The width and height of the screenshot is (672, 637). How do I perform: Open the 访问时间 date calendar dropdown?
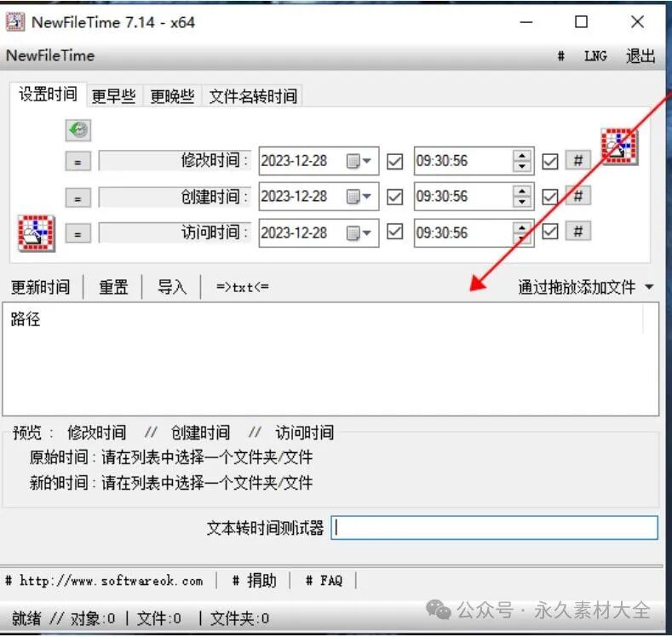coord(359,233)
